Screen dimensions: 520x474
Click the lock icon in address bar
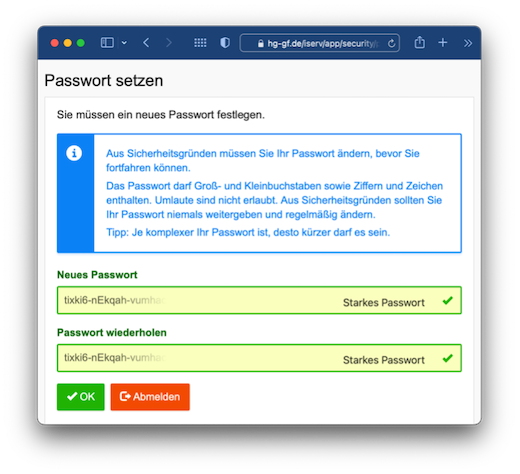click(261, 43)
